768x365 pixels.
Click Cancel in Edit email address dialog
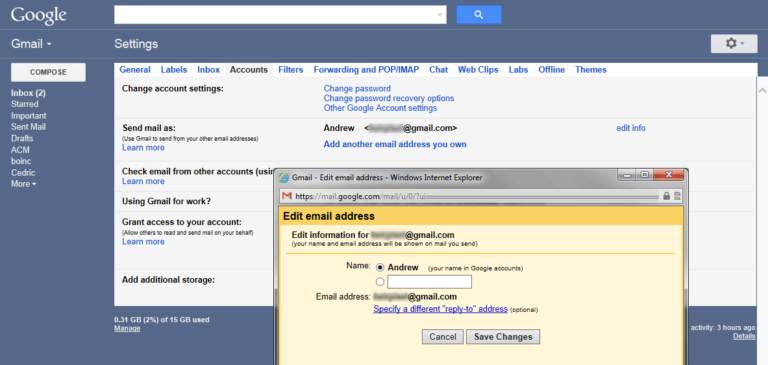[443, 337]
